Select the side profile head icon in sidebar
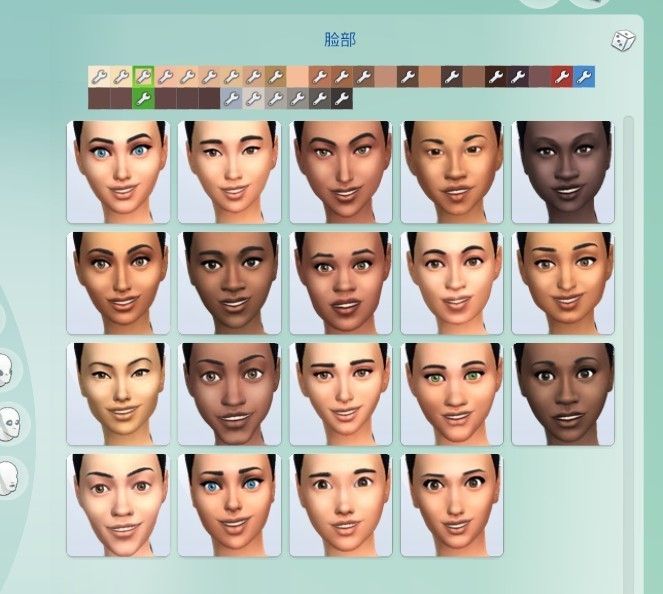This screenshot has height=594, width=663. 8,479
